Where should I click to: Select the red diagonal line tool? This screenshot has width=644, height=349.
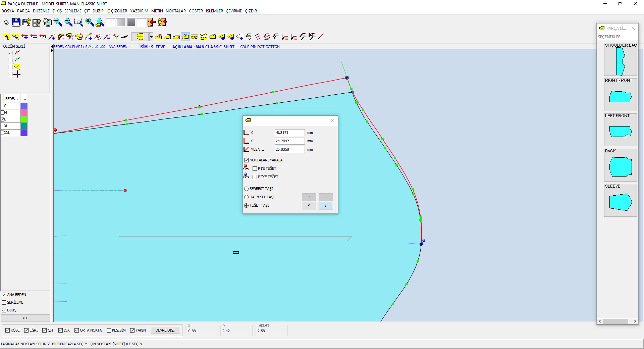tap(321, 37)
